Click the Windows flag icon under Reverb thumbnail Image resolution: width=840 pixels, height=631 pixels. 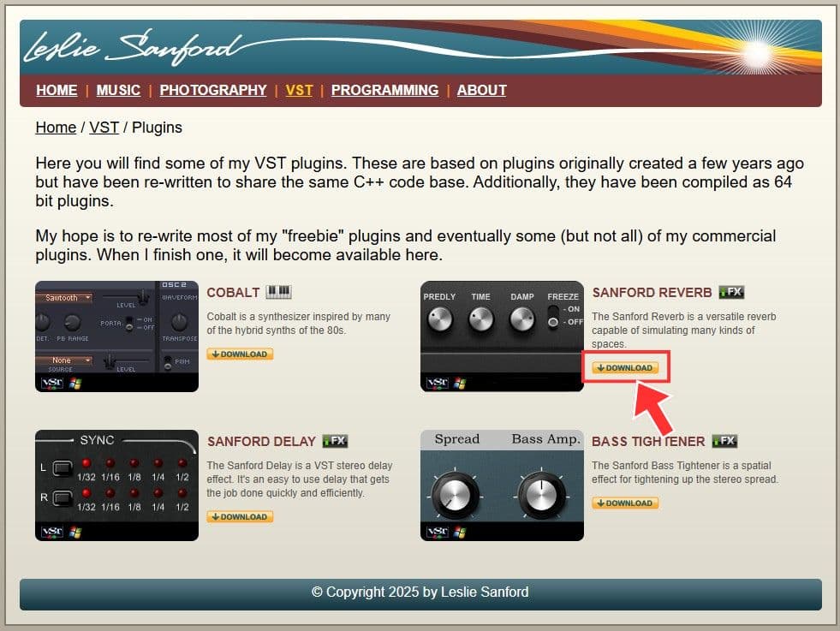tap(460, 383)
